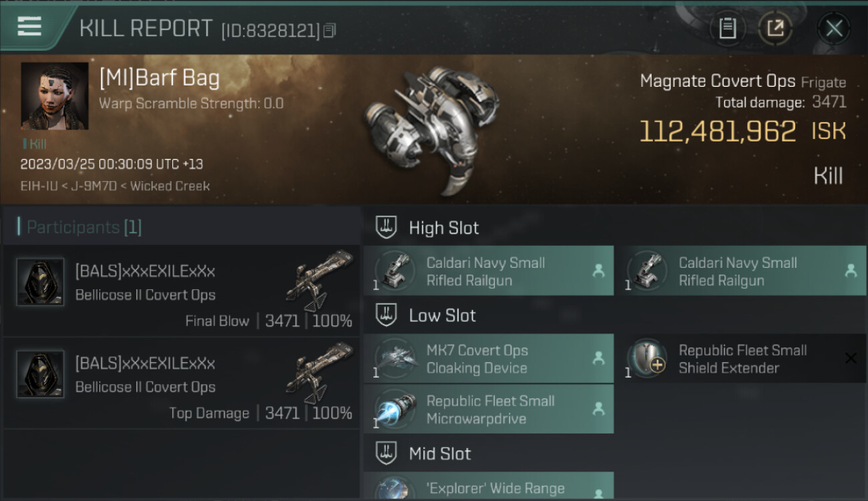Viewport: 868px width, 501px height.
Task: Select the second Caldari Navy Small Rifled Railgun
Action: click(x=740, y=271)
